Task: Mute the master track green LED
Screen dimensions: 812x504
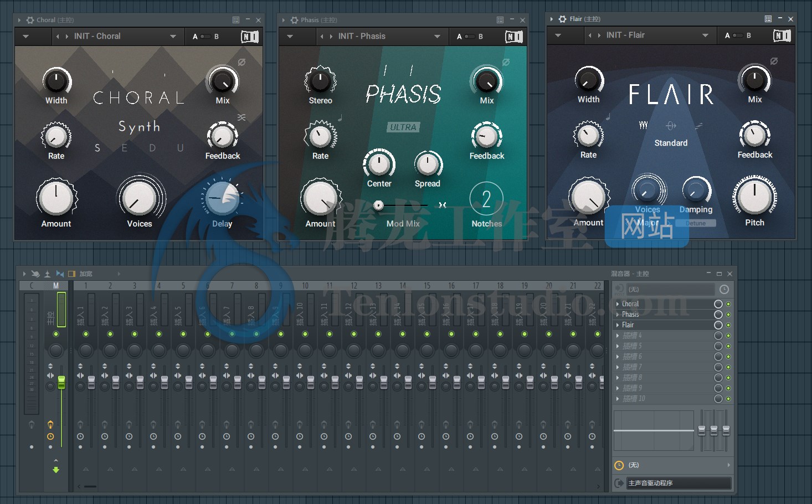Action: pos(56,334)
